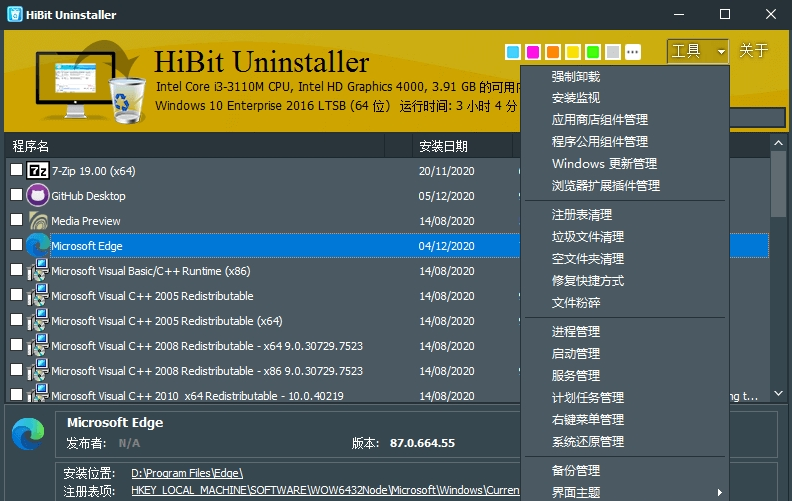Expand the 界面主题 submenu
The height and width of the screenshot is (501, 792).
coord(625,492)
